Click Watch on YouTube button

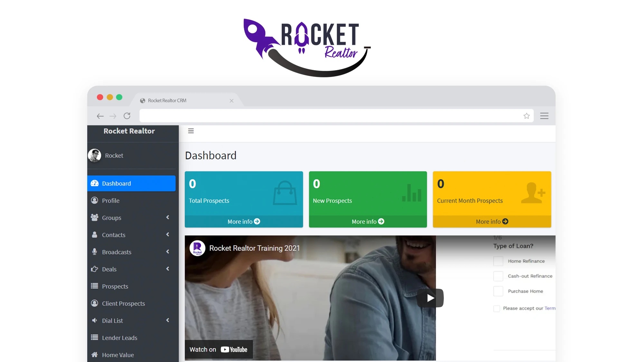click(x=219, y=349)
